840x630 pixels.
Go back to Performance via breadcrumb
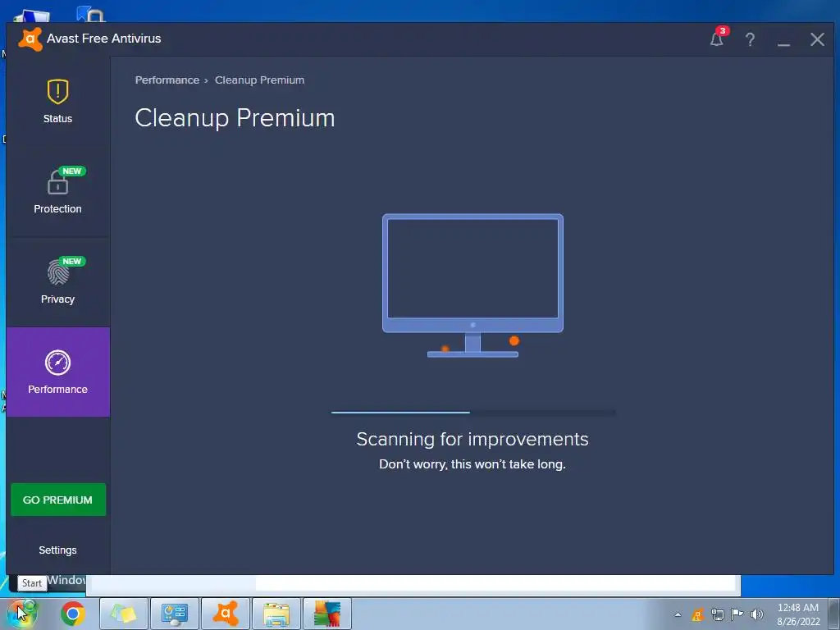167,80
